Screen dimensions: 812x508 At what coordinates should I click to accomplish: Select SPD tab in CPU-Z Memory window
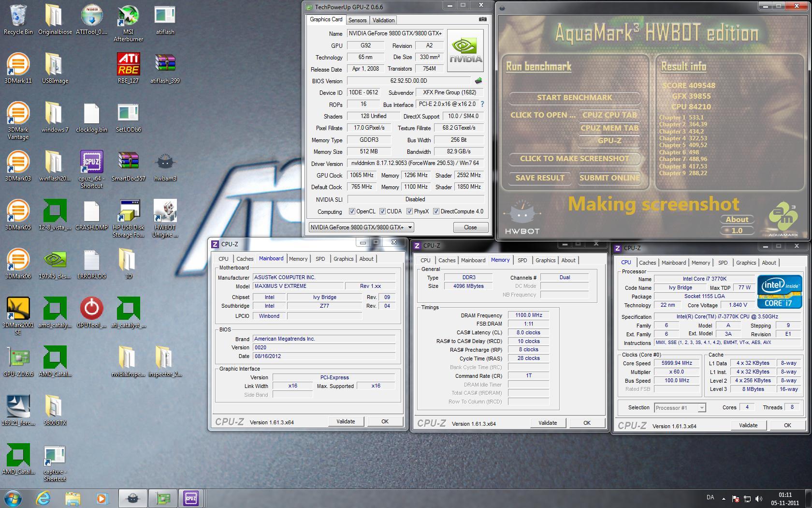(x=522, y=260)
